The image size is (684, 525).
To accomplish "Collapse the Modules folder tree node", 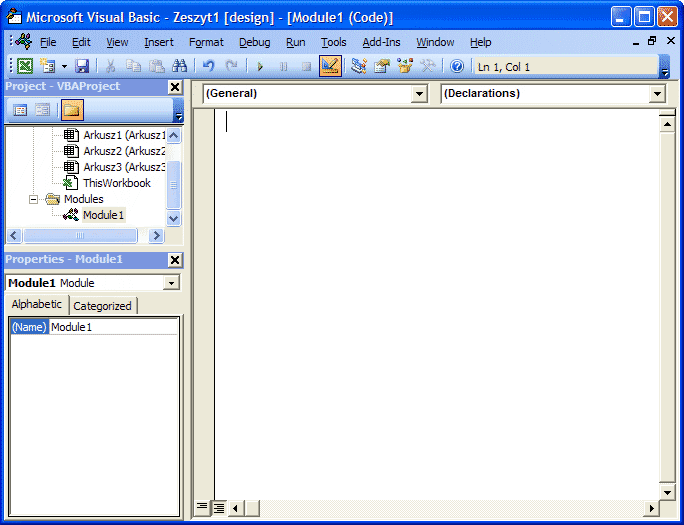I will pyautogui.click(x=34, y=199).
